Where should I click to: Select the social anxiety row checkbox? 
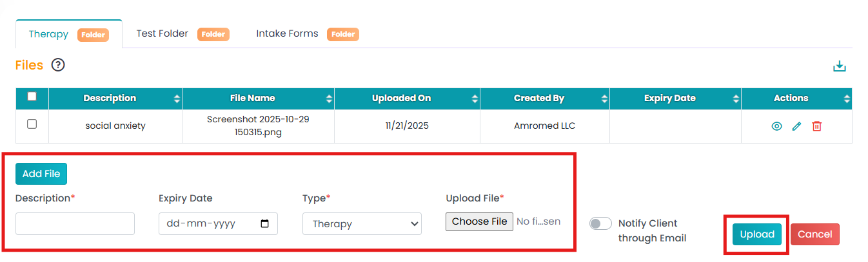point(32,124)
